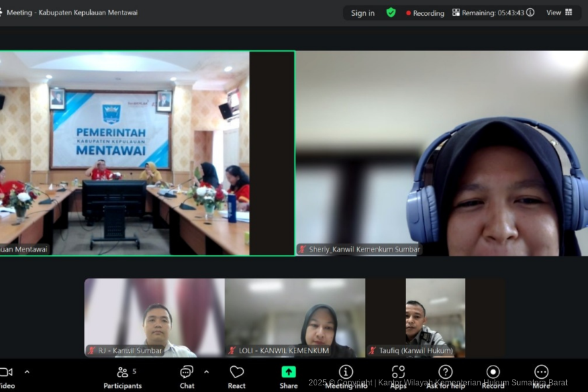This screenshot has height=392, width=588.
Task: Click muted mic icon beside RJ's name
Action: click(91, 351)
